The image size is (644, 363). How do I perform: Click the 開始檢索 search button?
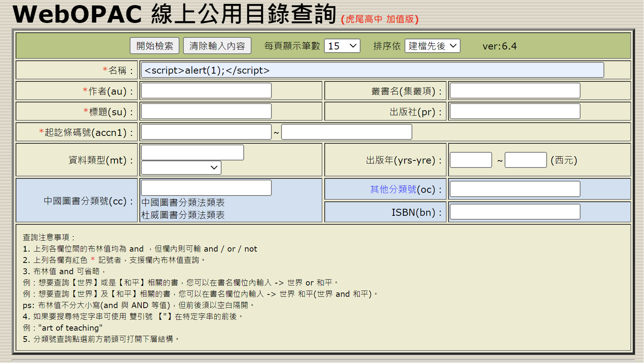point(155,46)
